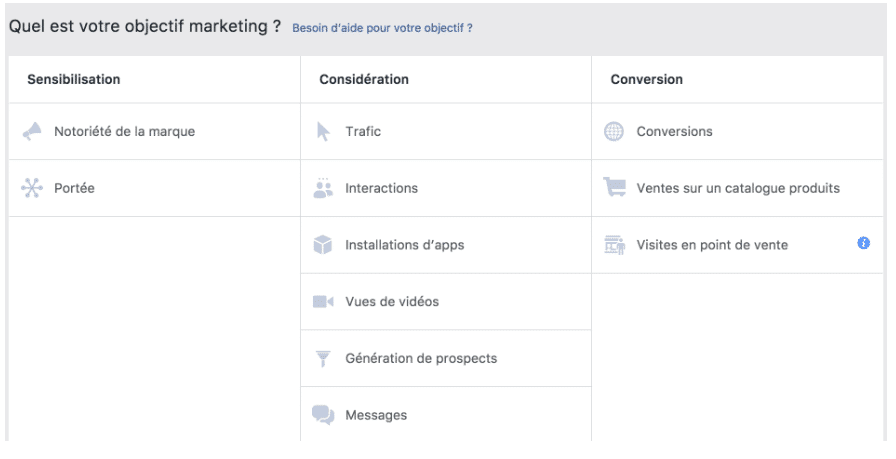Click the funnel icon for lead generation

[x=323, y=359]
